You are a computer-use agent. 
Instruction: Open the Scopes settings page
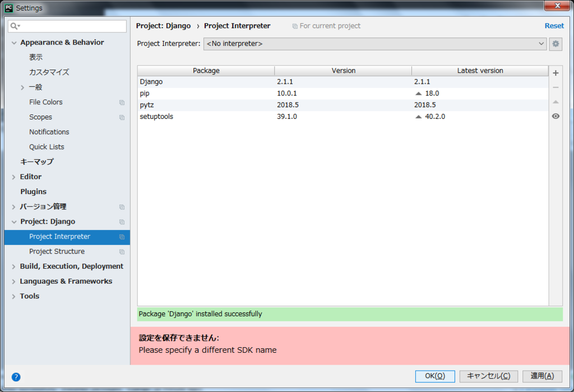coord(40,117)
